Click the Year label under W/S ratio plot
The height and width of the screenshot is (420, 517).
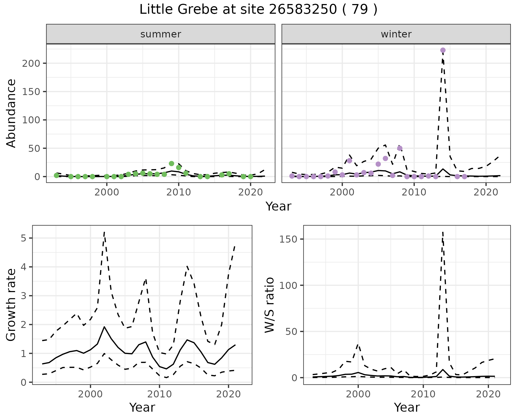407,407
